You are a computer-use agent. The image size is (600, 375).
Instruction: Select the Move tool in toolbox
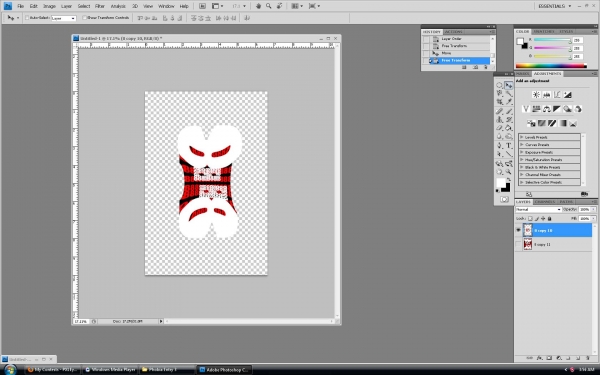[509, 85]
